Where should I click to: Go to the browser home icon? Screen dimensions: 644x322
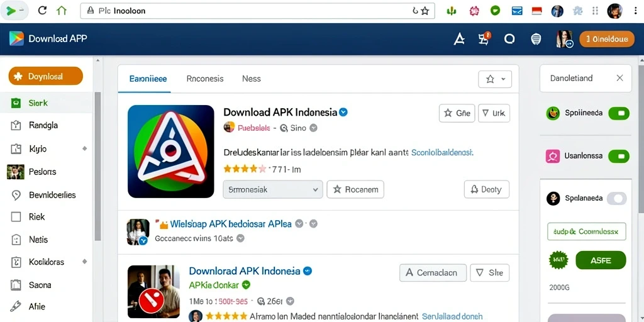(62, 11)
